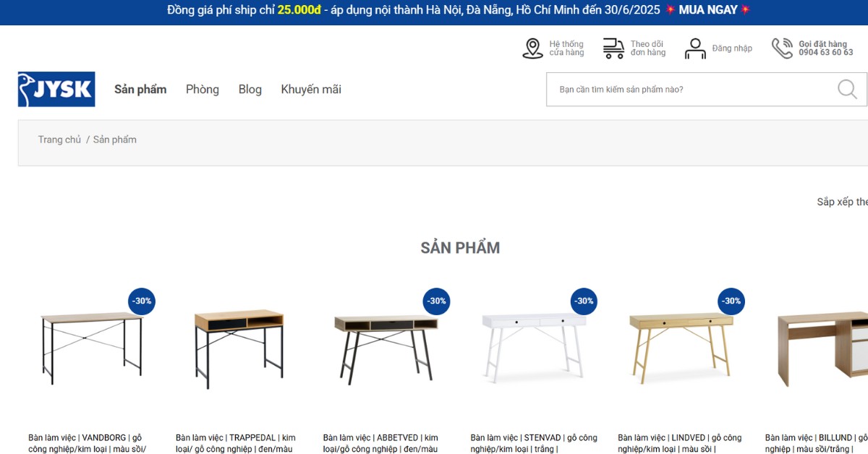Expand the Sắp xếp theo sorting dropdown
868x454 pixels.
[843, 202]
